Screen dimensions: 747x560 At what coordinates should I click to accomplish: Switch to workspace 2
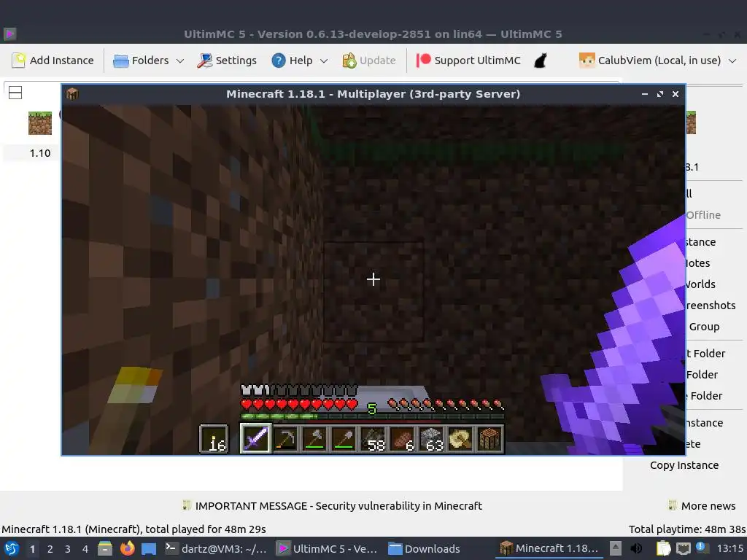[50, 549]
